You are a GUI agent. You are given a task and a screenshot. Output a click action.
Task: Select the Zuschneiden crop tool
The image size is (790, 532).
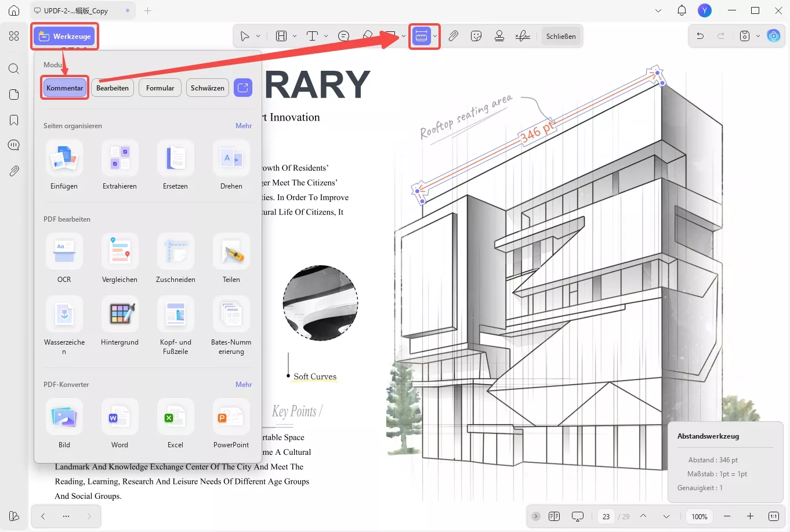coord(175,252)
